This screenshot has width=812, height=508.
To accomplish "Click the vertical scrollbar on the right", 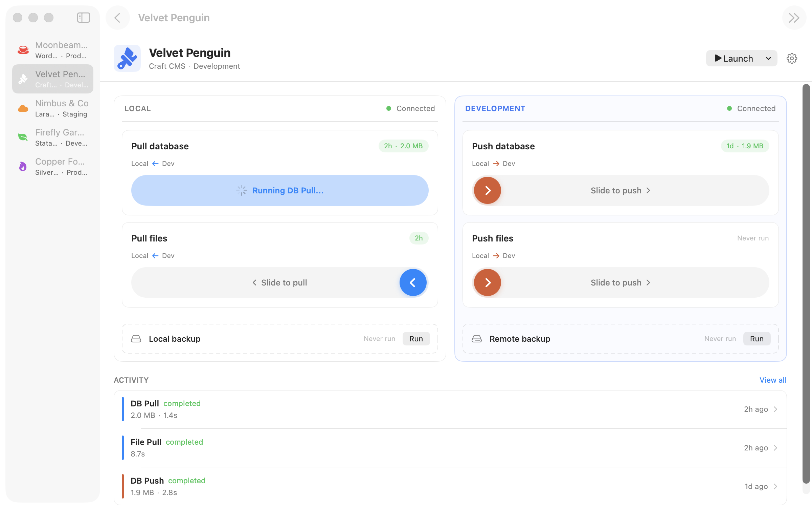I will click(x=806, y=284).
